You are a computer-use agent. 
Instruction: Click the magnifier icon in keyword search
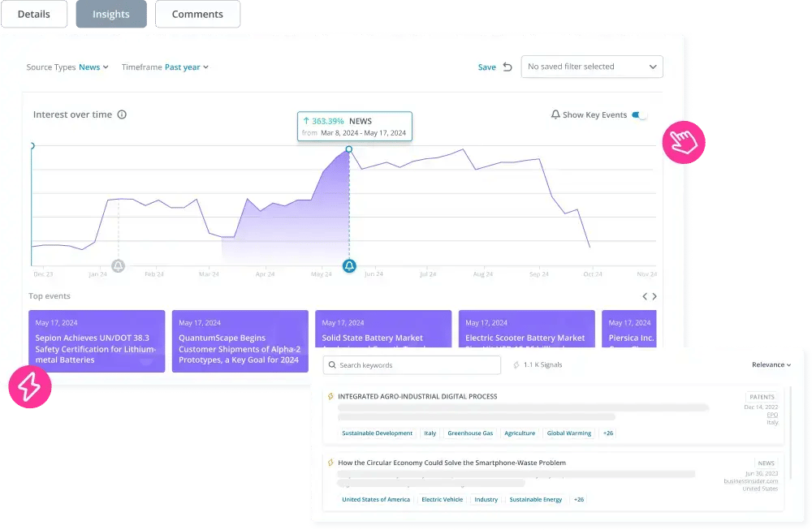point(331,365)
